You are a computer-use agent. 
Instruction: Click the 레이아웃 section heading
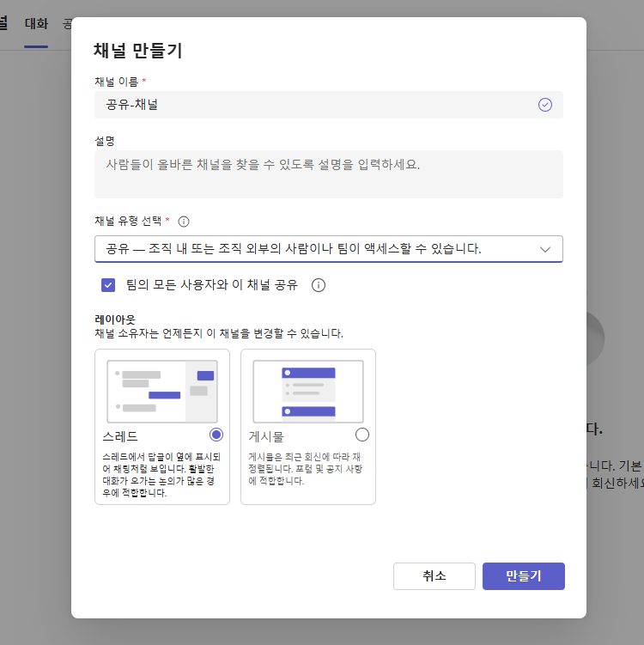click(x=115, y=319)
